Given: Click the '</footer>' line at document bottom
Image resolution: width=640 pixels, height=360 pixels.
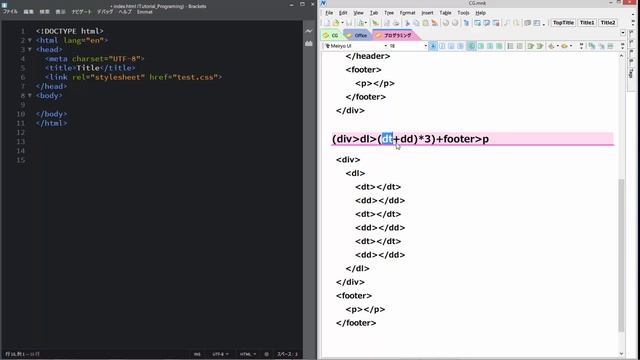Looking at the screenshot, I should pyautogui.click(x=356, y=323).
